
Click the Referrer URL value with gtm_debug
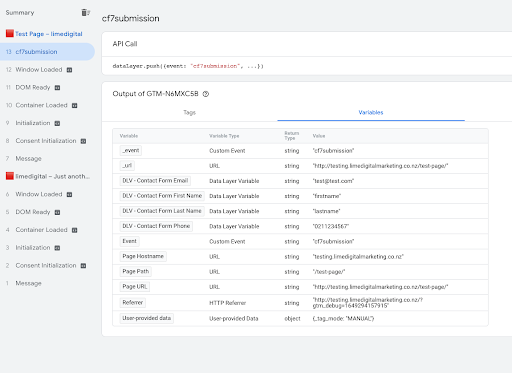point(368,303)
